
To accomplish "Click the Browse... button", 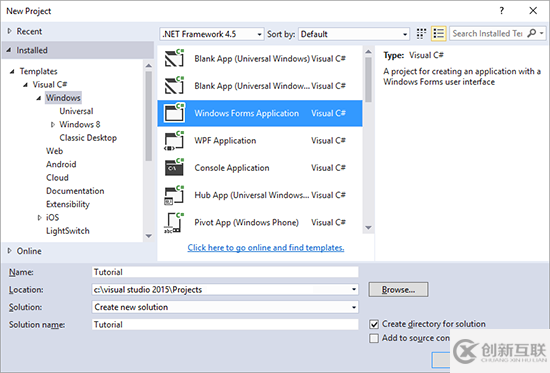I will (x=398, y=289).
